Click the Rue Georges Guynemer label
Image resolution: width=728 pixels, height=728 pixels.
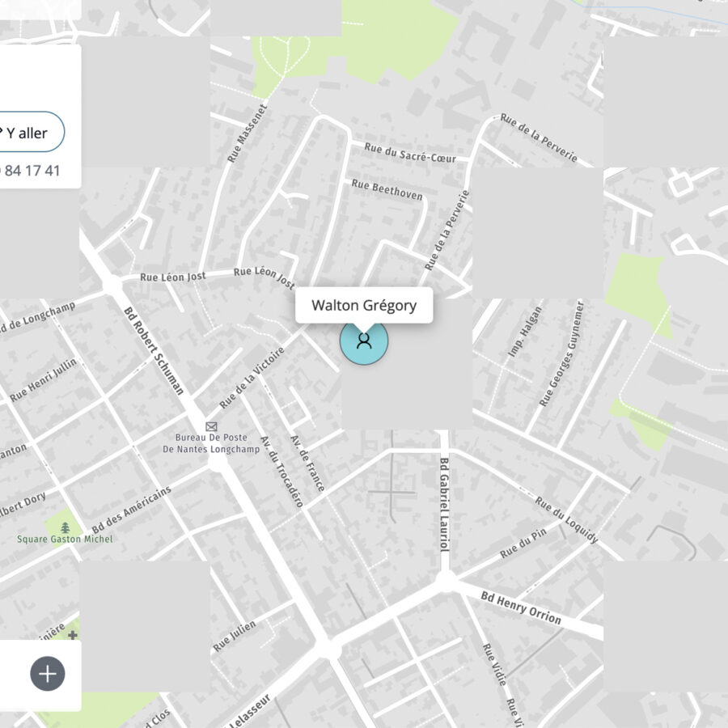click(561, 353)
